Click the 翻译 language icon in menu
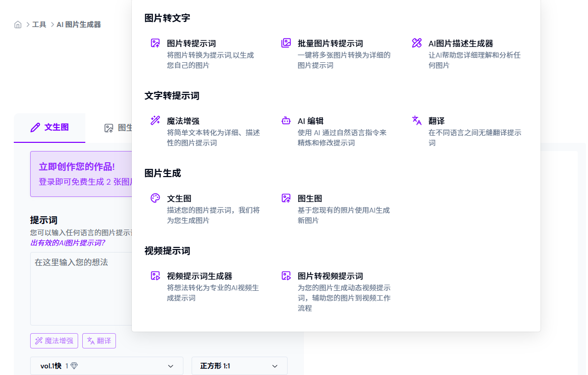 417,121
